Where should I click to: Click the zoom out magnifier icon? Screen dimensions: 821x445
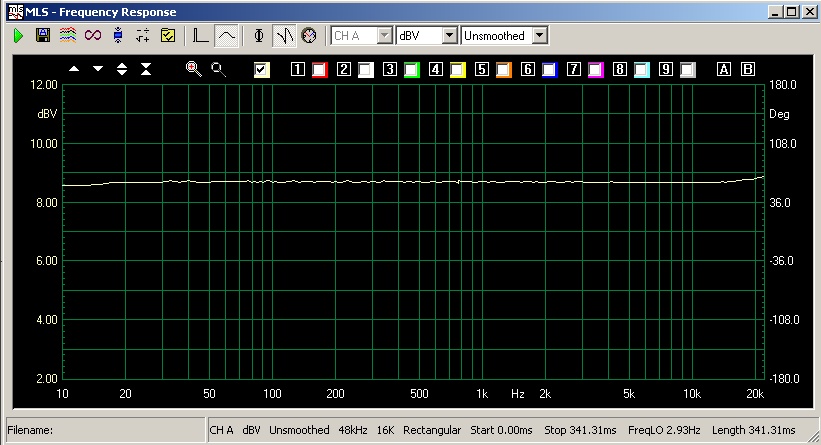tap(218, 69)
